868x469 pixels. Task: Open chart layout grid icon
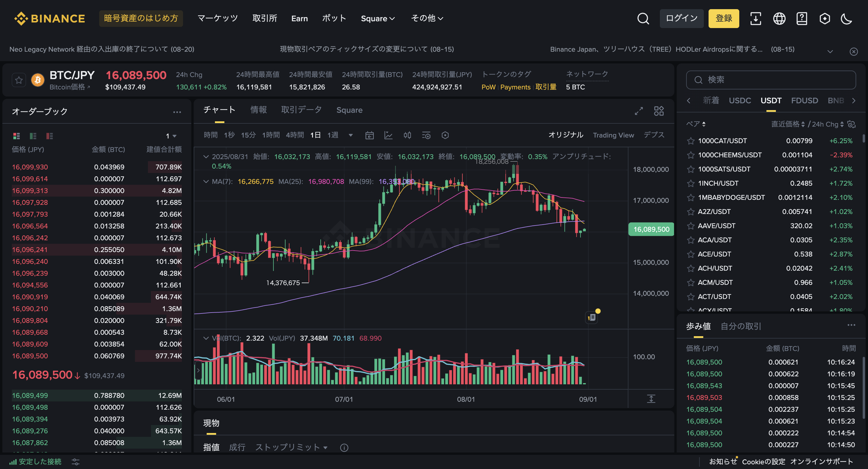[659, 111]
